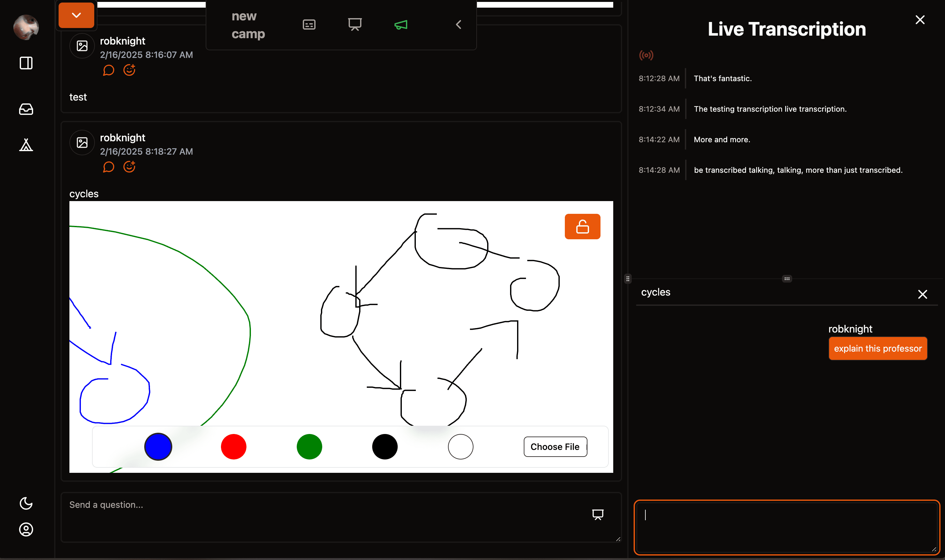
Task: Select the new camp tab item
Action: click(x=248, y=25)
